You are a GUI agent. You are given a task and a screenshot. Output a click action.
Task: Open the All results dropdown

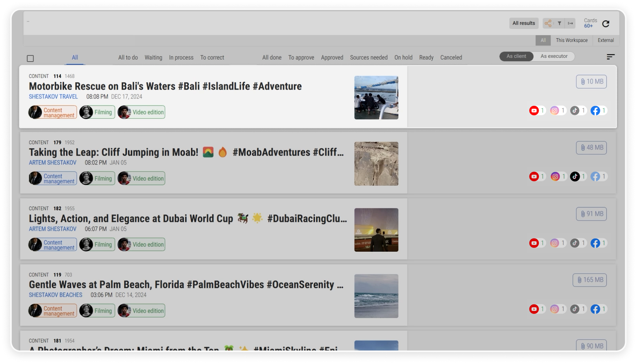click(524, 23)
